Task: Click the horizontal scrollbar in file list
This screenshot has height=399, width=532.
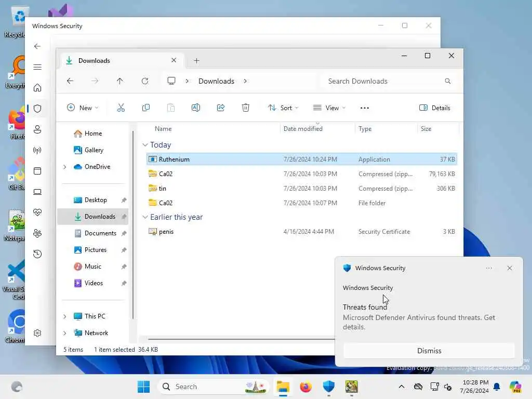Action: (241, 339)
